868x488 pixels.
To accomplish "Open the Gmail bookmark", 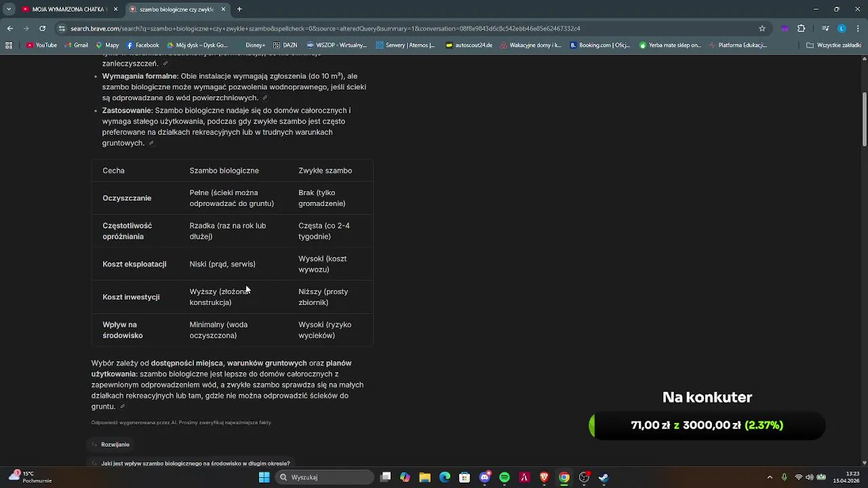I will coord(77,45).
